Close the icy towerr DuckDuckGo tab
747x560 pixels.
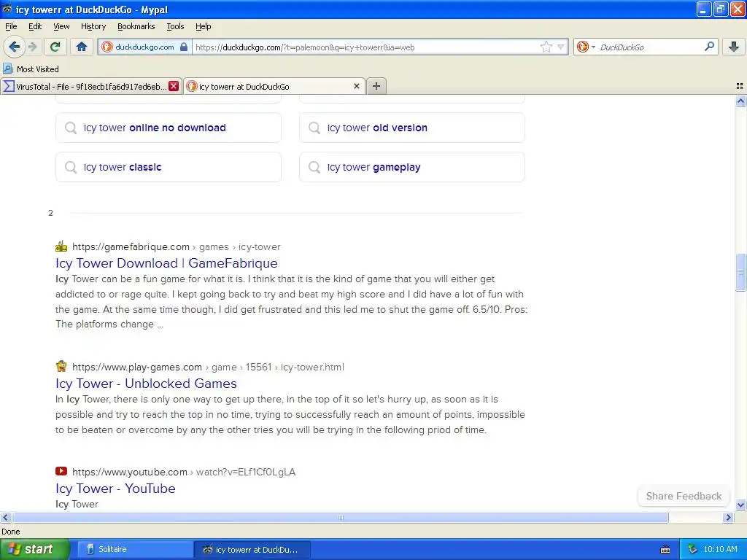pos(356,86)
